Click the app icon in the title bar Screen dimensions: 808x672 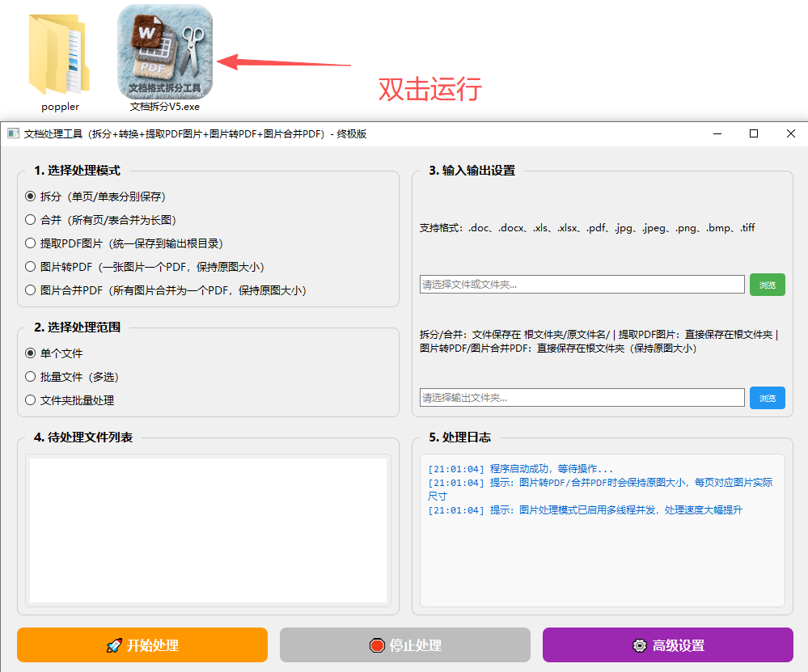click(x=13, y=133)
